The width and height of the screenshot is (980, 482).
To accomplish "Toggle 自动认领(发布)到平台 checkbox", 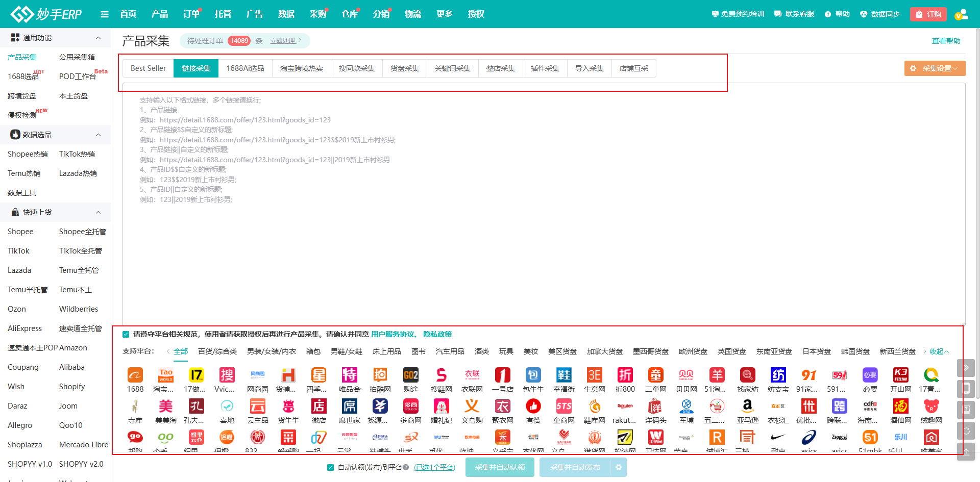I will (x=330, y=467).
